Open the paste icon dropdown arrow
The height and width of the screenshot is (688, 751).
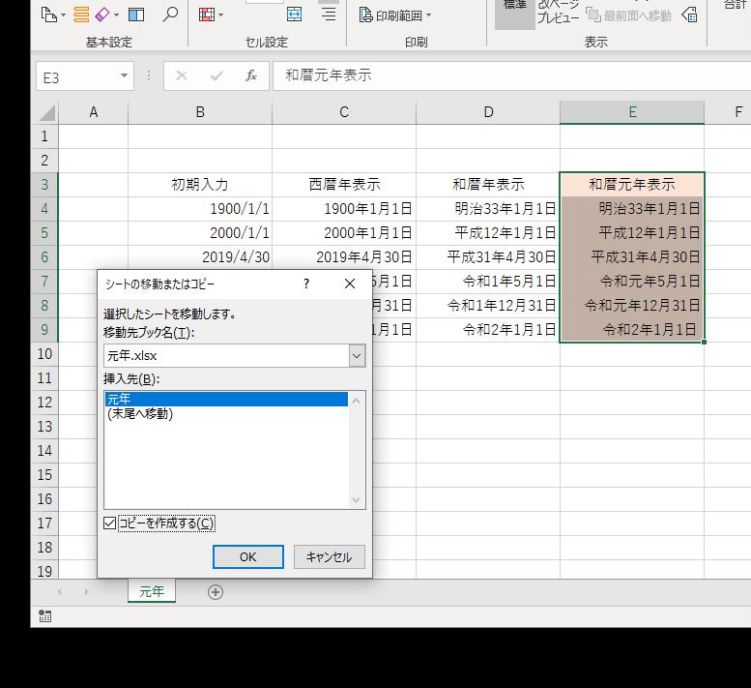(63, 15)
